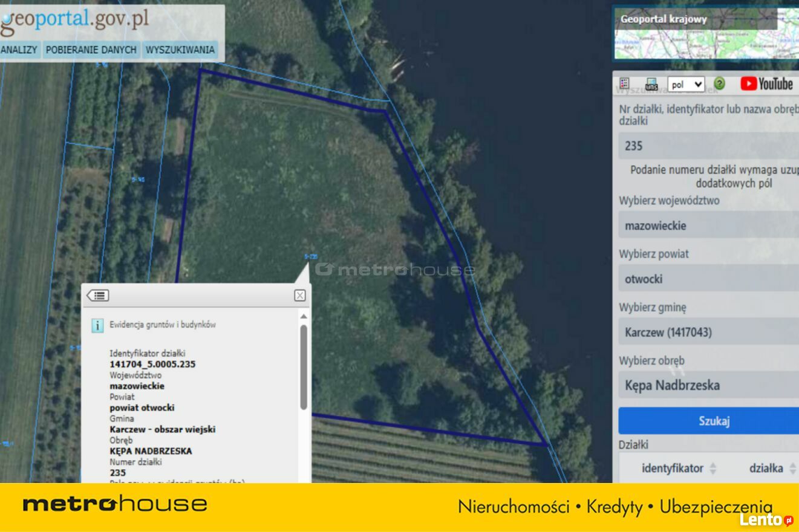This screenshot has width=799, height=532.
Task: Open the województwo selector showing mazowieckie
Action: (708, 225)
